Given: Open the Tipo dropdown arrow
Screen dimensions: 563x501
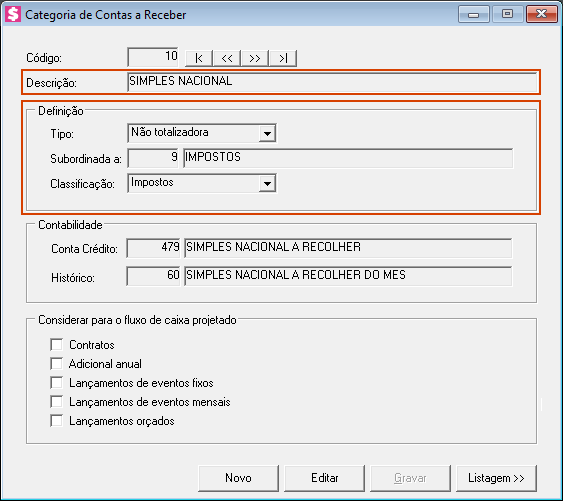Looking at the screenshot, I should [x=267, y=133].
